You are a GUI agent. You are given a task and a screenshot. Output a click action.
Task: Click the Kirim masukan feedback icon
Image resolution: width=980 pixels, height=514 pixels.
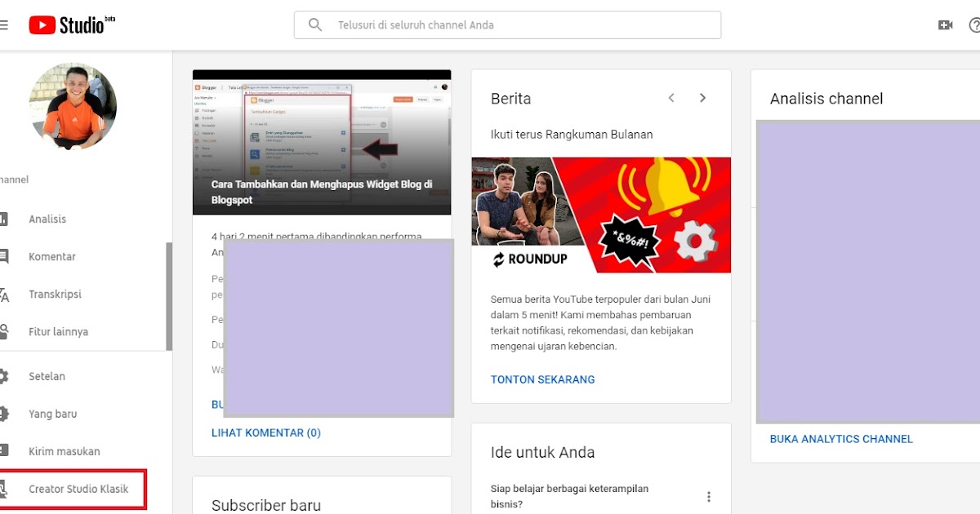[x=3, y=451]
